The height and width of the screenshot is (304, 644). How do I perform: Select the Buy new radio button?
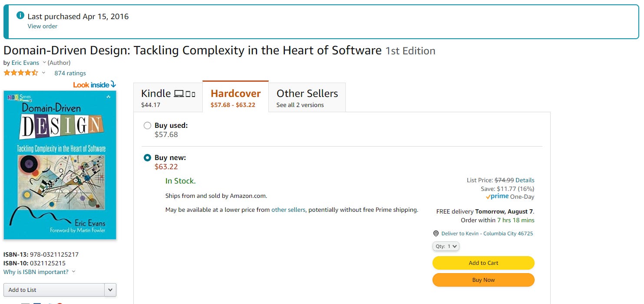(x=148, y=158)
